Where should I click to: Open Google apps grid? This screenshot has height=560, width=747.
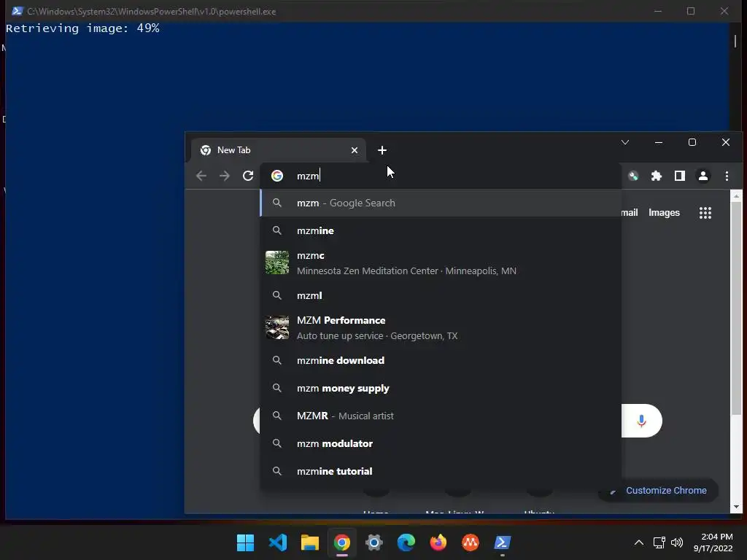[x=705, y=213]
